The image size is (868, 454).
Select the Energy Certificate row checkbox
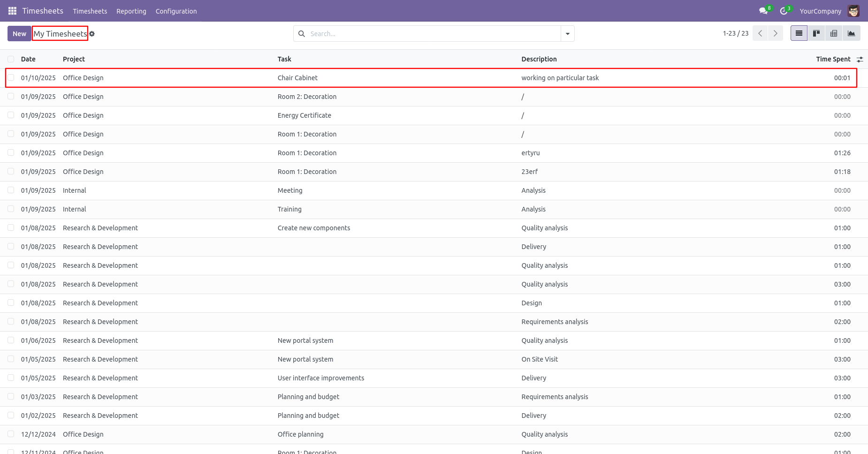[x=11, y=115]
